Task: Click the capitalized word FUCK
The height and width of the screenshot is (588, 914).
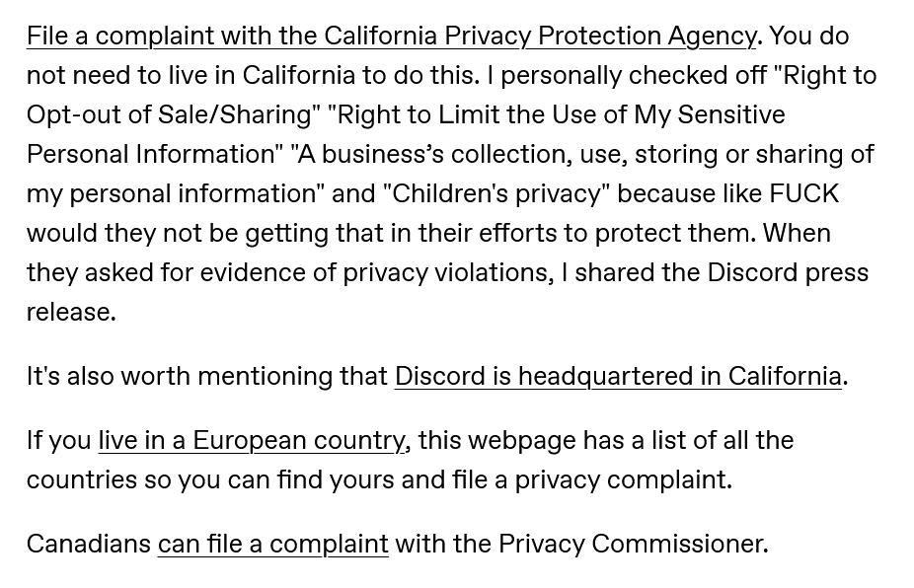Action: [x=803, y=193]
